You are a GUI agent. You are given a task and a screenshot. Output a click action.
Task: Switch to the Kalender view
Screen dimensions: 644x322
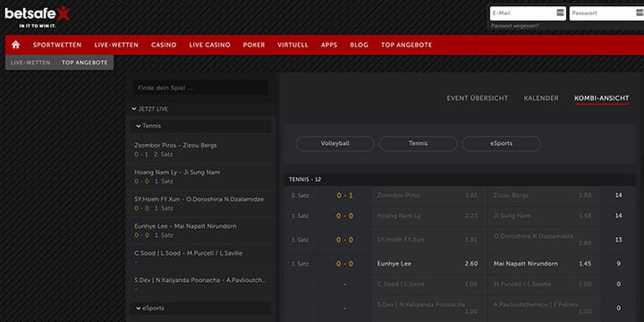541,98
